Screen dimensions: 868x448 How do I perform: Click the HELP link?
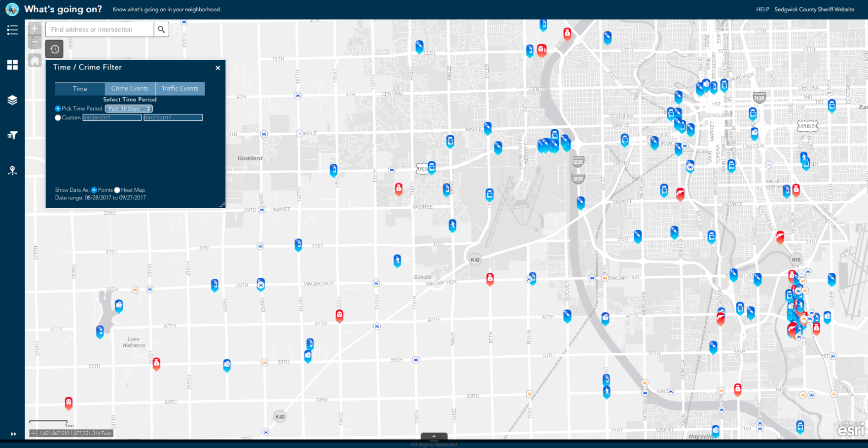click(762, 9)
